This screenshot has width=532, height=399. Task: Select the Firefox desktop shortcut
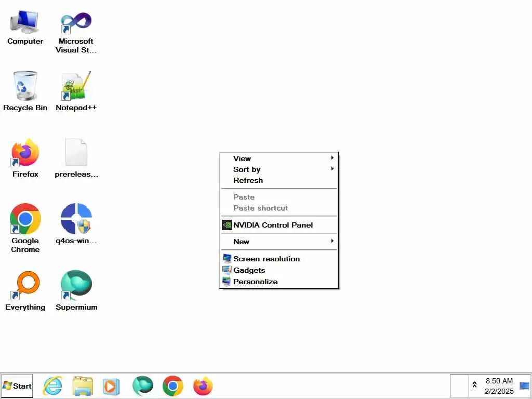pos(25,158)
